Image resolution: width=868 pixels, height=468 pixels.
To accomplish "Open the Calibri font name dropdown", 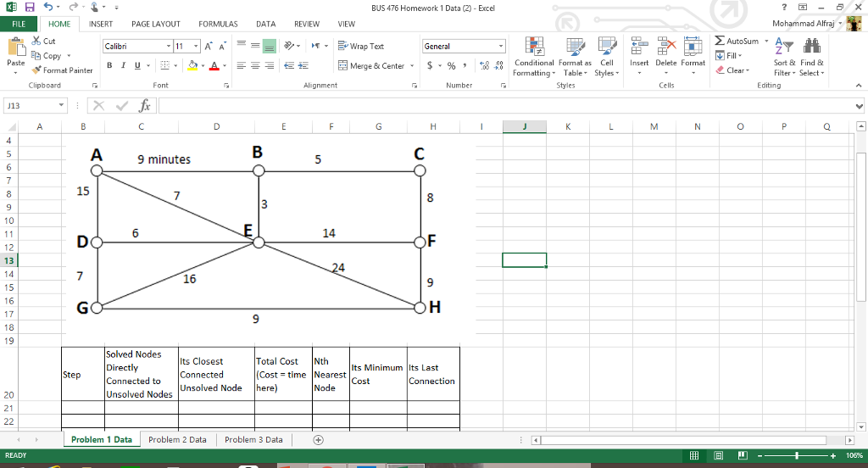I will [169, 47].
